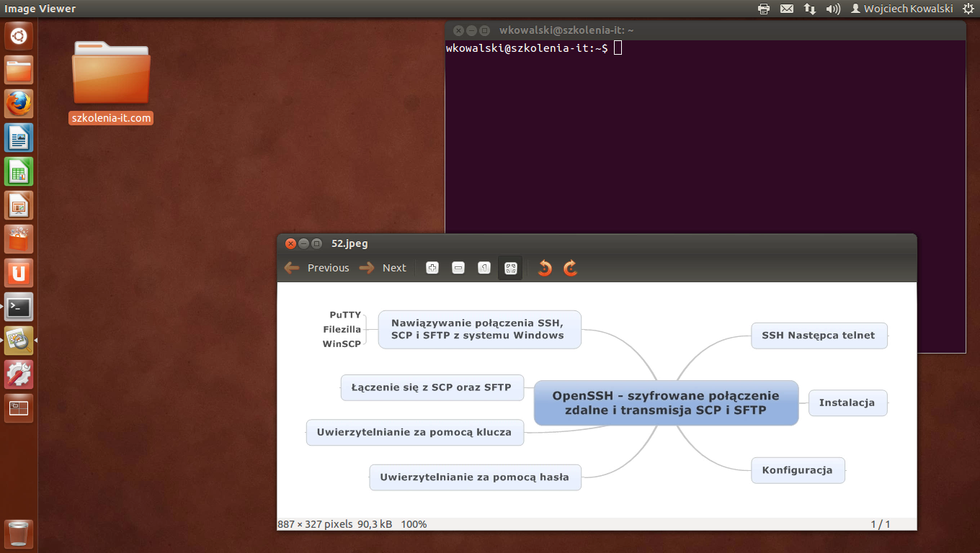Open LibreOffice Impress from launcher
The height and width of the screenshot is (553, 980).
19,205
